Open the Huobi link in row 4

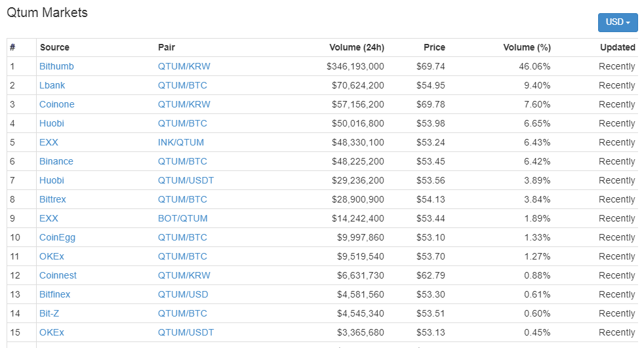[x=52, y=123]
